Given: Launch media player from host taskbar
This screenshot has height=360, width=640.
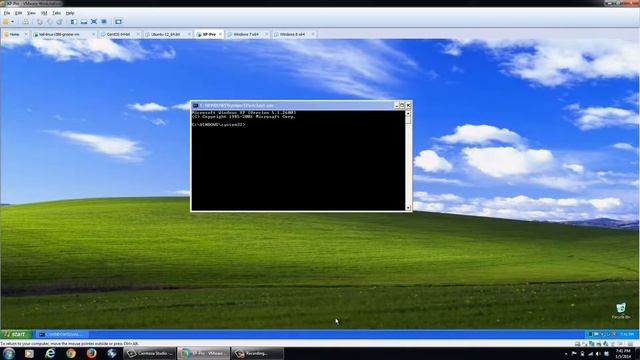Looking at the screenshot, I should click(29, 353).
